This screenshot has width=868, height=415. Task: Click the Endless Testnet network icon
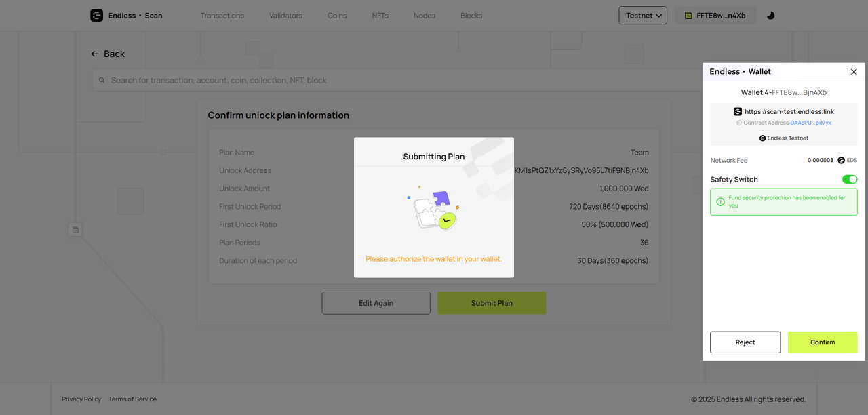click(762, 138)
